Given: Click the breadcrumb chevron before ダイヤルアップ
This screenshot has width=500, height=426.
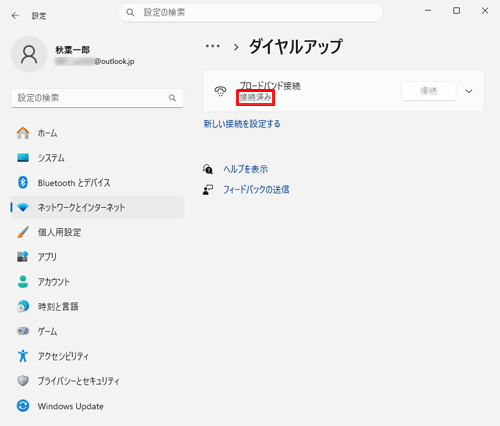Looking at the screenshot, I should 236,47.
